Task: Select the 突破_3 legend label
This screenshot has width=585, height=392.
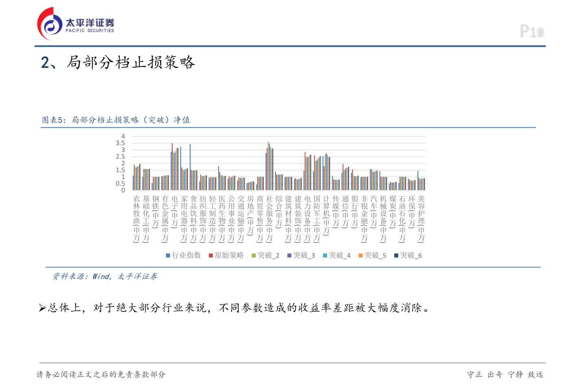Action: point(304,255)
